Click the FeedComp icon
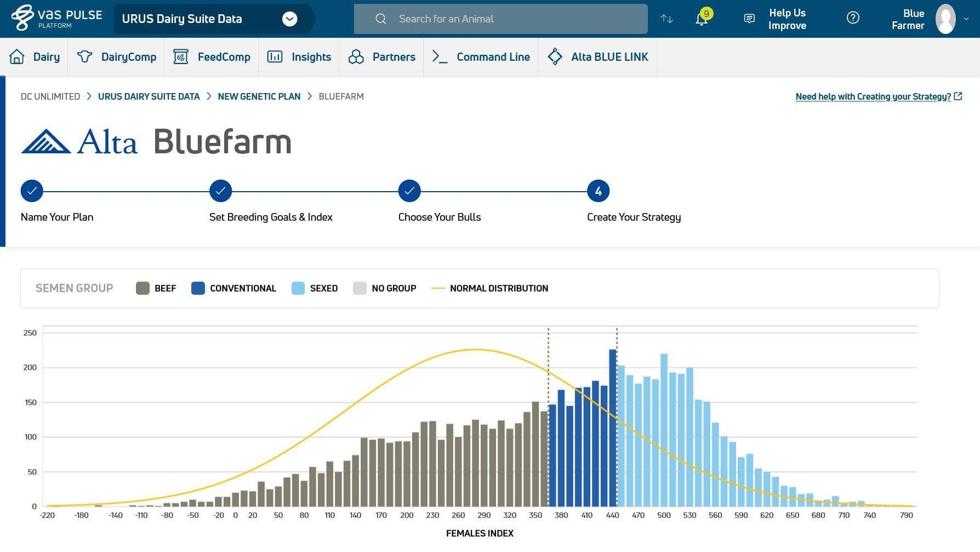Image resolution: width=980 pixels, height=552 pixels. coord(181,56)
